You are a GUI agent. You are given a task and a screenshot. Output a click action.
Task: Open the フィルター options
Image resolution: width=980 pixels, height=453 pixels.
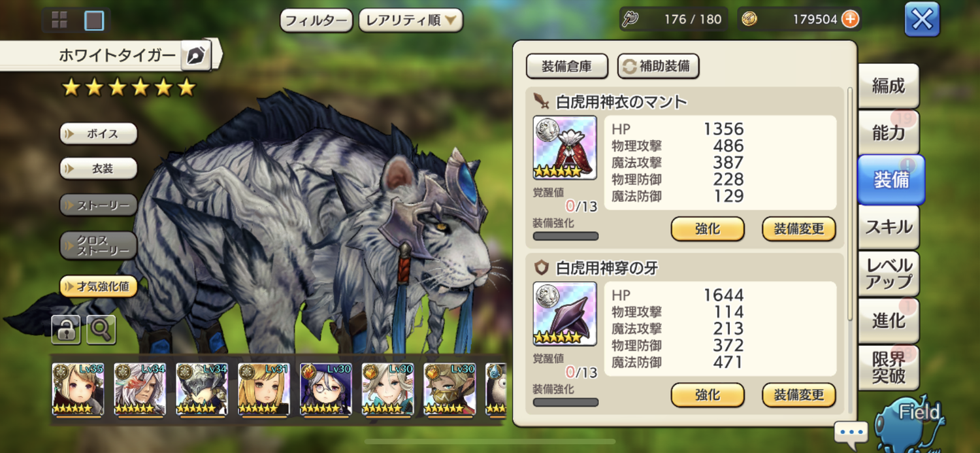point(316,20)
